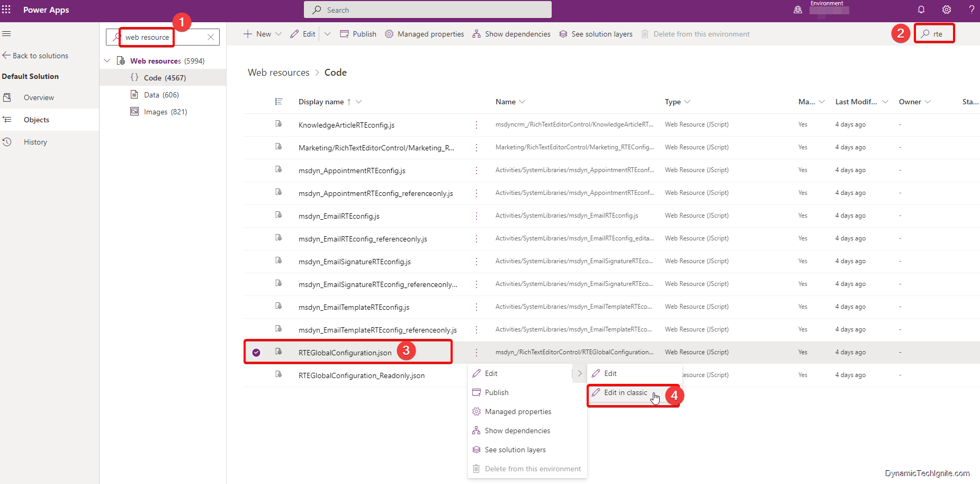Screen dimensions: 980x484
Task: Click Publish in the command bar
Action: click(358, 34)
